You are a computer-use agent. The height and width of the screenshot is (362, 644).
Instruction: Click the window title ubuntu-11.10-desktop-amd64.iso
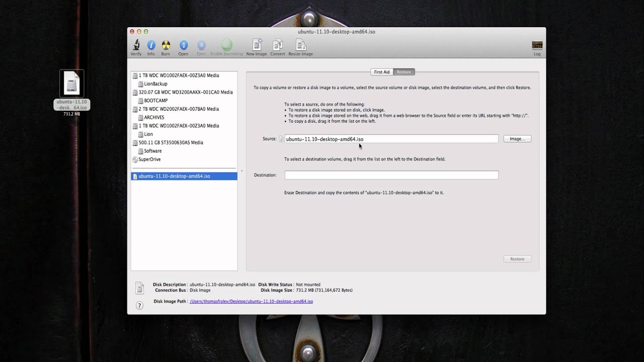[x=336, y=32]
